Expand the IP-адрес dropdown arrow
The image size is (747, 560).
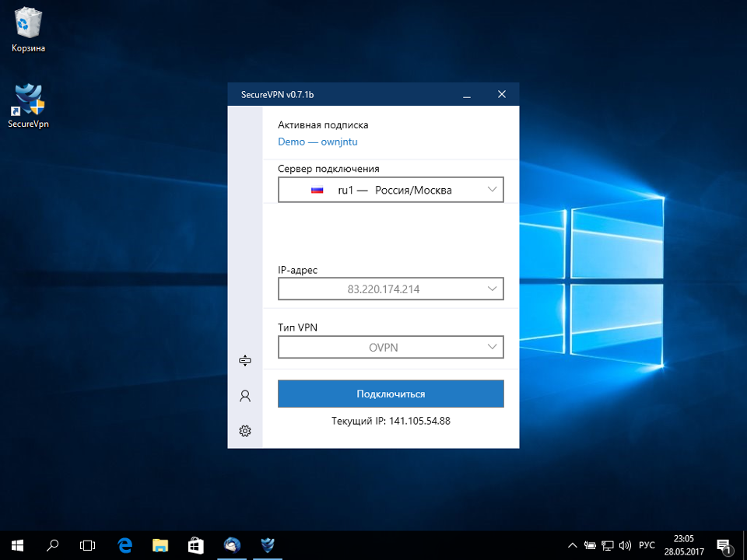492,289
